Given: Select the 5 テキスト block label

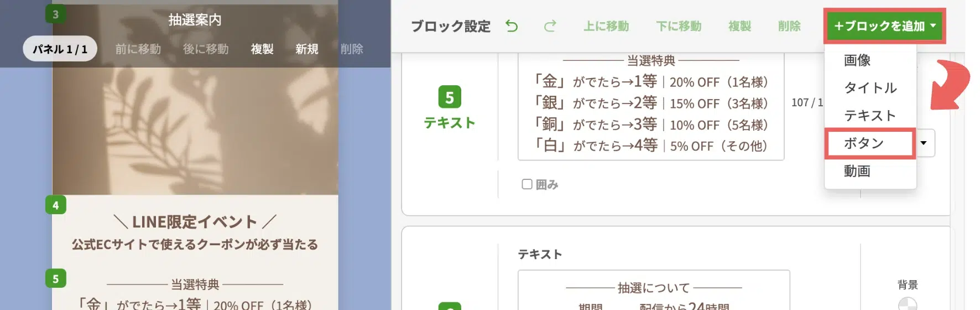Looking at the screenshot, I should [x=450, y=108].
